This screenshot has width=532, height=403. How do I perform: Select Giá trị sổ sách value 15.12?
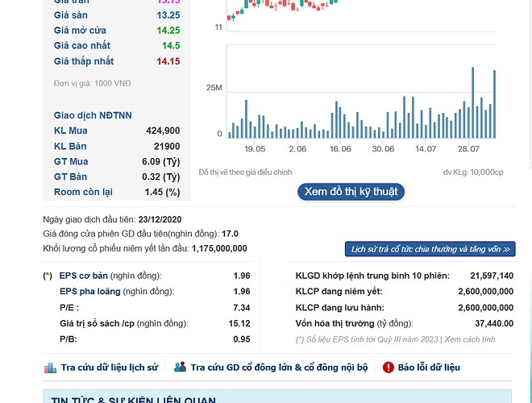239,323
